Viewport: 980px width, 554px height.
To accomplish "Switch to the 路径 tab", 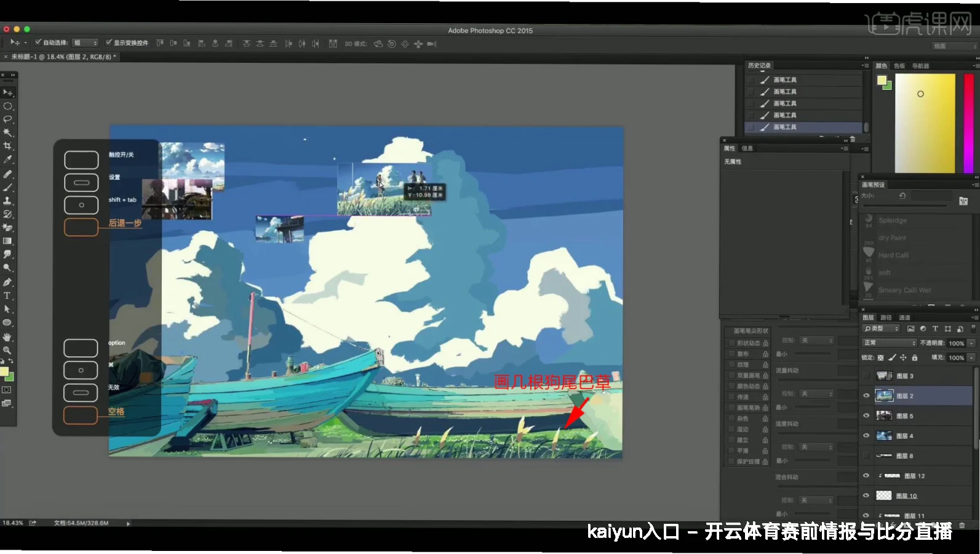I will [886, 318].
